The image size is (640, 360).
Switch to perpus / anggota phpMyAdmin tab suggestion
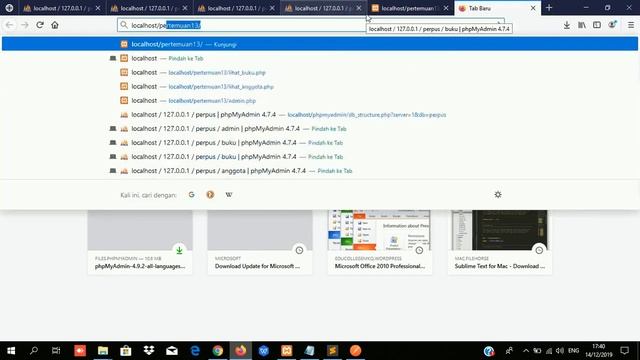click(320, 171)
